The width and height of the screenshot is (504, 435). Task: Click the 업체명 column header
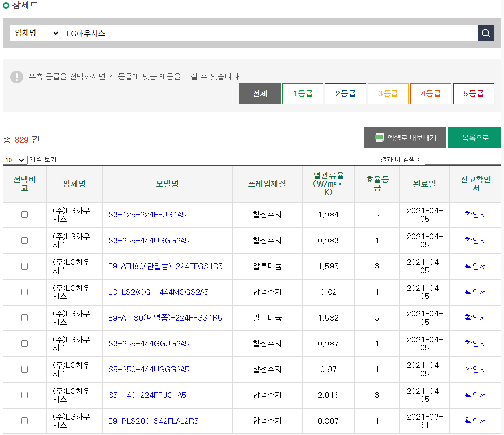pyautogui.click(x=75, y=183)
